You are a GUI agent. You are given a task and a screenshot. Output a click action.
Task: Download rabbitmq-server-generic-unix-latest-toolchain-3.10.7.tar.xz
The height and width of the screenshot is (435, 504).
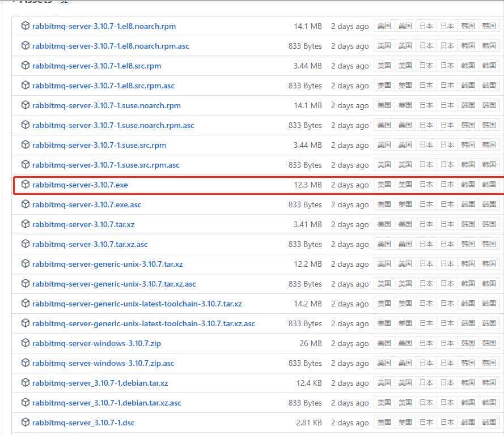click(x=137, y=304)
